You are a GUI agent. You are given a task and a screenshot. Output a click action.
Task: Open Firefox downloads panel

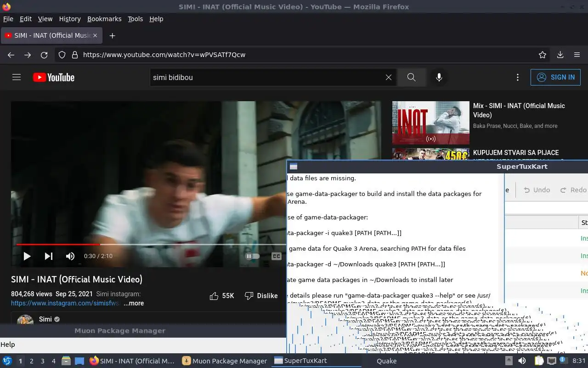[560, 55]
